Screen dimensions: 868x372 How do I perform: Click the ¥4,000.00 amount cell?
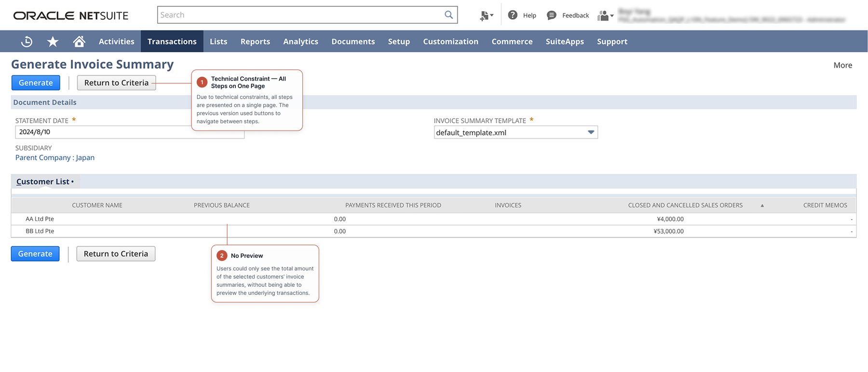coord(670,219)
